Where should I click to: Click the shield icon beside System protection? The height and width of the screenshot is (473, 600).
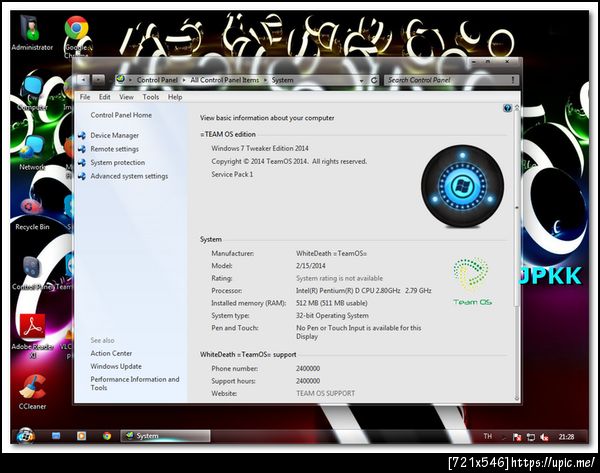82,163
